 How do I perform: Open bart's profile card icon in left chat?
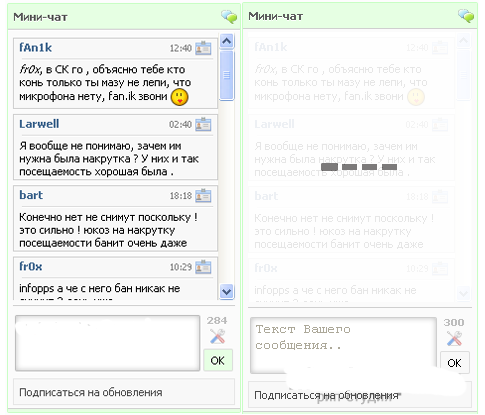coord(203,196)
